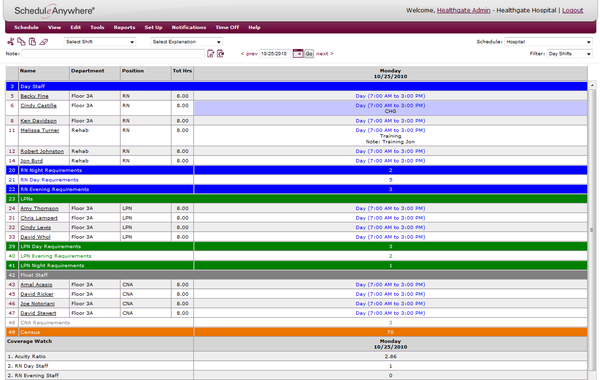Select the Eraser icon
This screenshot has height=380, width=600.
pyautogui.click(x=44, y=42)
